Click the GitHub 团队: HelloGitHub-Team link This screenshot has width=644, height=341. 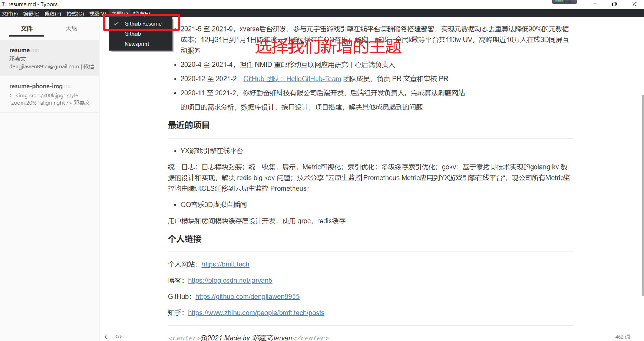(x=292, y=79)
